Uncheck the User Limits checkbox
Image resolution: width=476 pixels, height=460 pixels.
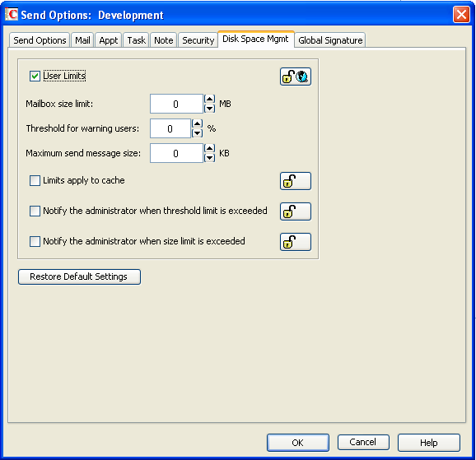(x=35, y=76)
